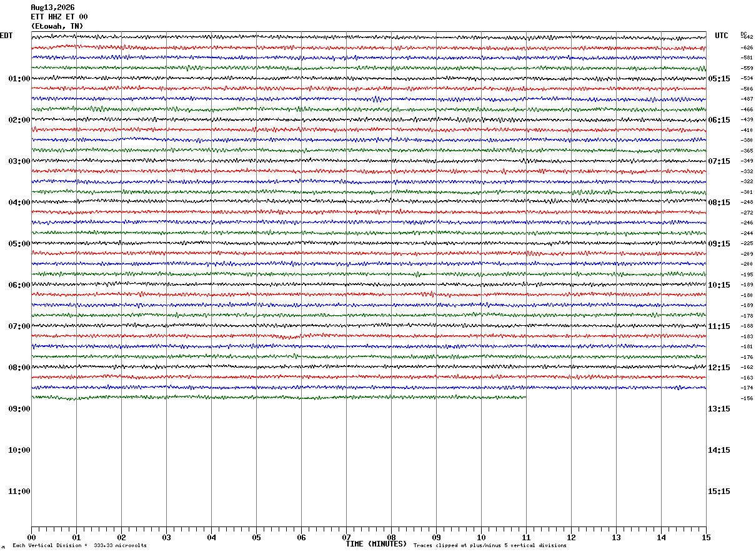Click the 'Each Vertical Division = 333.33 microvolts' note
The height and width of the screenshot is (554, 756).
tap(79, 546)
